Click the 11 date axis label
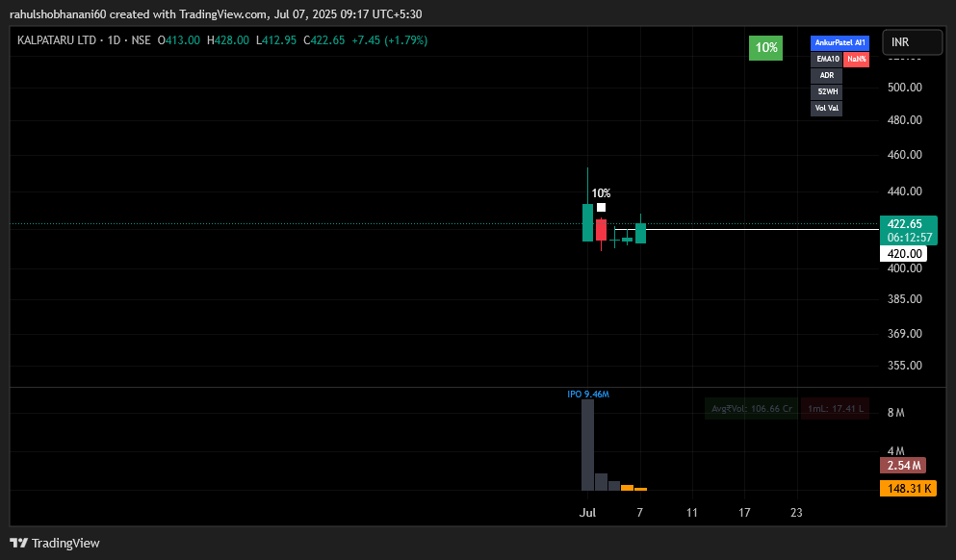This screenshot has height=560, width=956. (x=692, y=513)
